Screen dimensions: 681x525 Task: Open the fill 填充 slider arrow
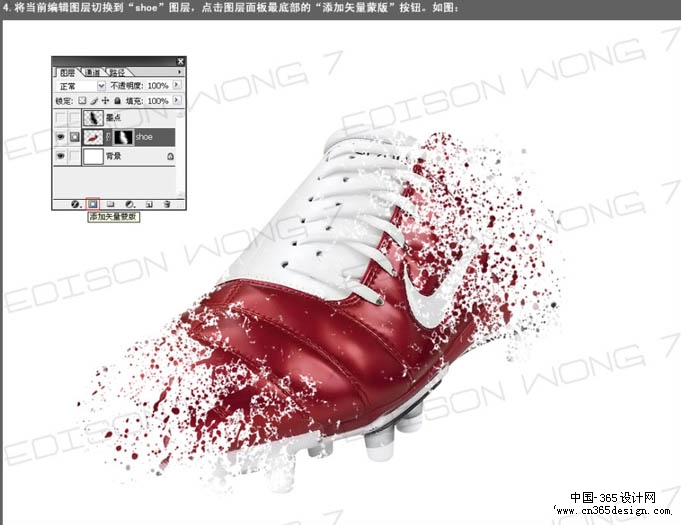176,100
